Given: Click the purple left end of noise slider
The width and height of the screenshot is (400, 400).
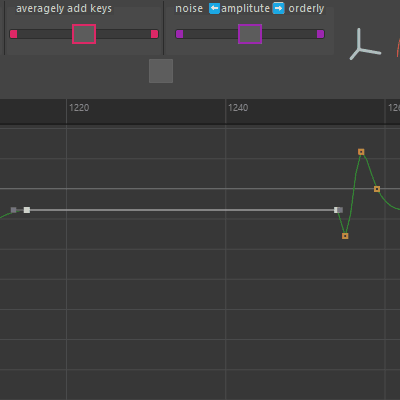Looking at the screenshot, I should point(179,34).
